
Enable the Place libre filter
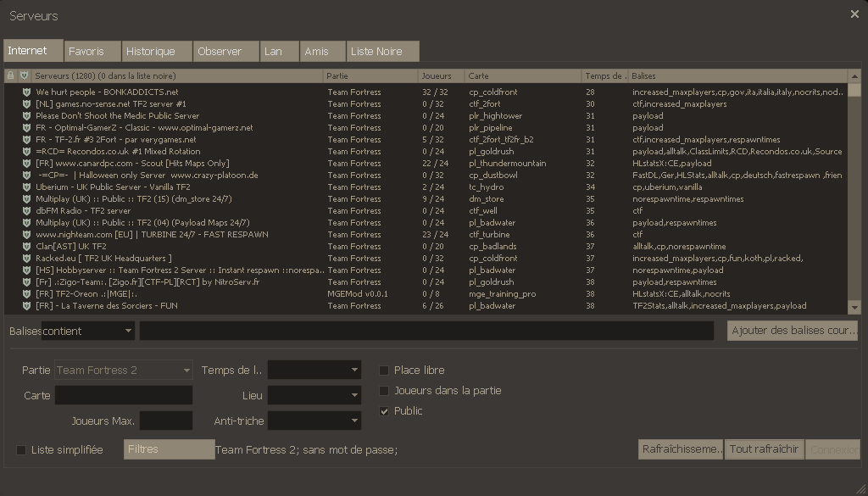(385, 370)
